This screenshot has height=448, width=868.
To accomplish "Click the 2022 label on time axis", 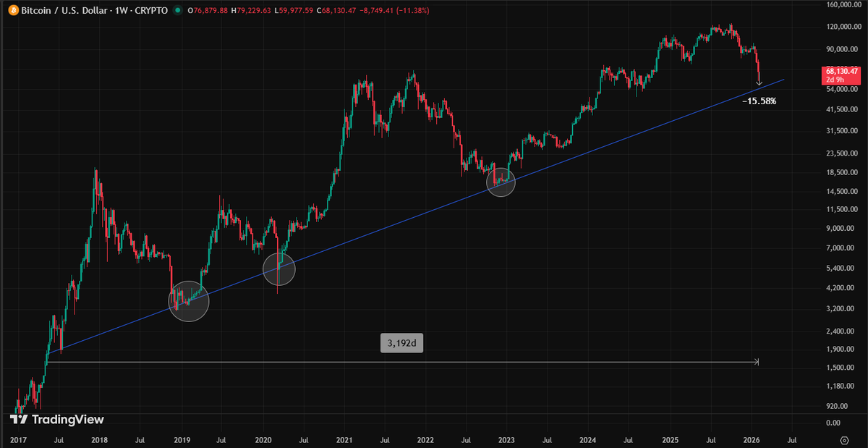I will (425, 439).
